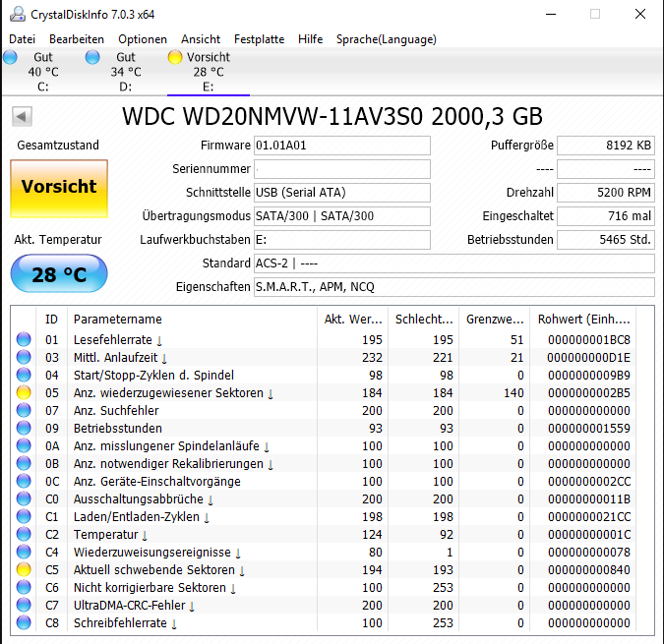Click the status orb of row 04 Start/Stopp-Zyklen
The image size is (664, 644).
point(24,375)
